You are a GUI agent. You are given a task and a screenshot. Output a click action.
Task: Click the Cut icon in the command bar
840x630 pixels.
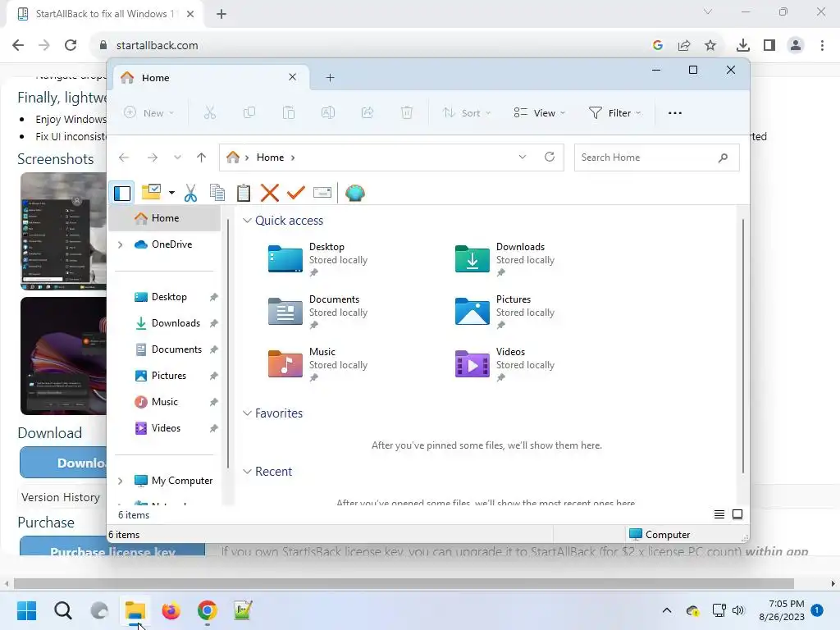209,113
